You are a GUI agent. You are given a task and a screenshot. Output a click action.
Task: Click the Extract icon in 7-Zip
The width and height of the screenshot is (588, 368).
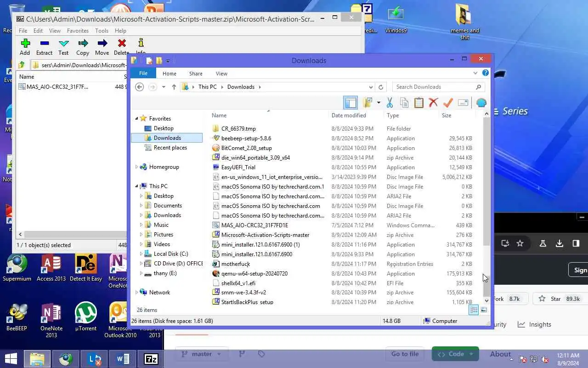click(44, 44)
